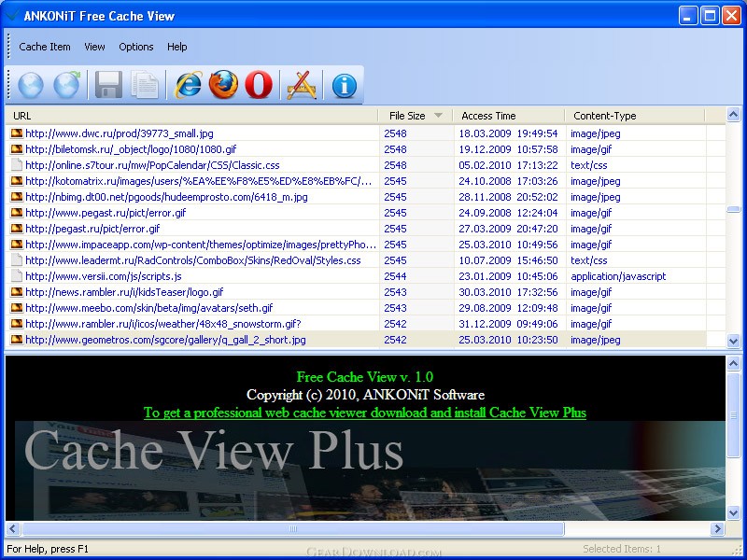
Task: Click access time 18.03.2009 19:49:54
Action: click(508, 133)
